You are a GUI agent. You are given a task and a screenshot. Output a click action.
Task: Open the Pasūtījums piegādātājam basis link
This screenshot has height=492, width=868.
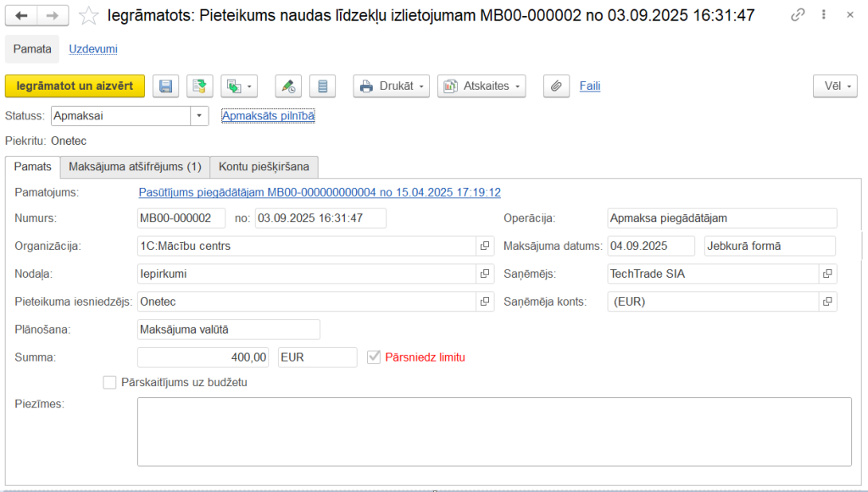pos(319,192)
